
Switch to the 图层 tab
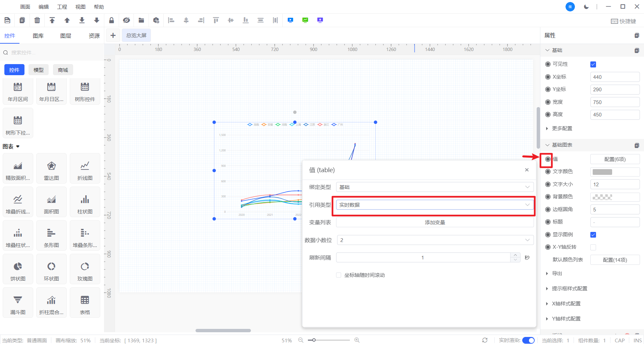tap(65, 36)
